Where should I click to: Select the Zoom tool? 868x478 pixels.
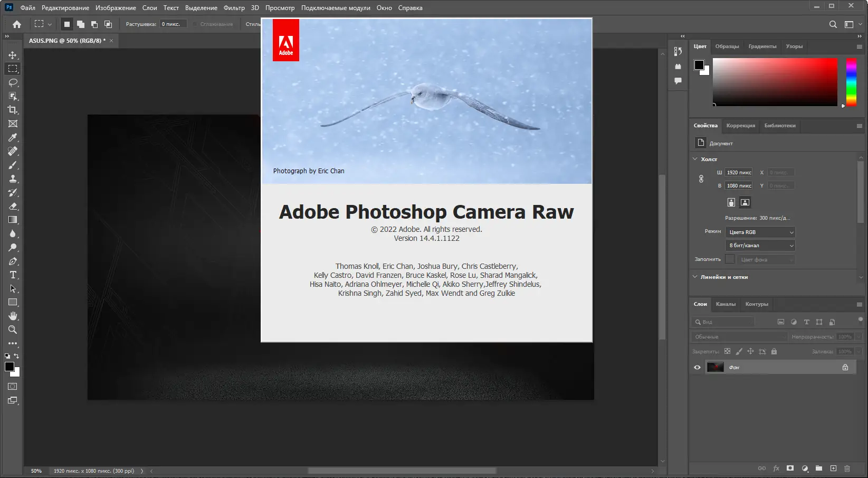click(13, 330)
